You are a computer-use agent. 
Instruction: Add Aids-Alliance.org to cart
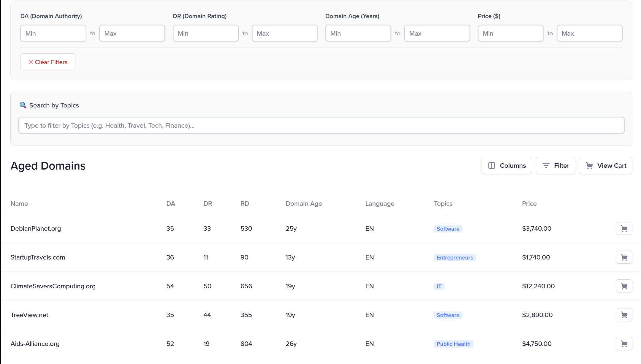(624, 344)
